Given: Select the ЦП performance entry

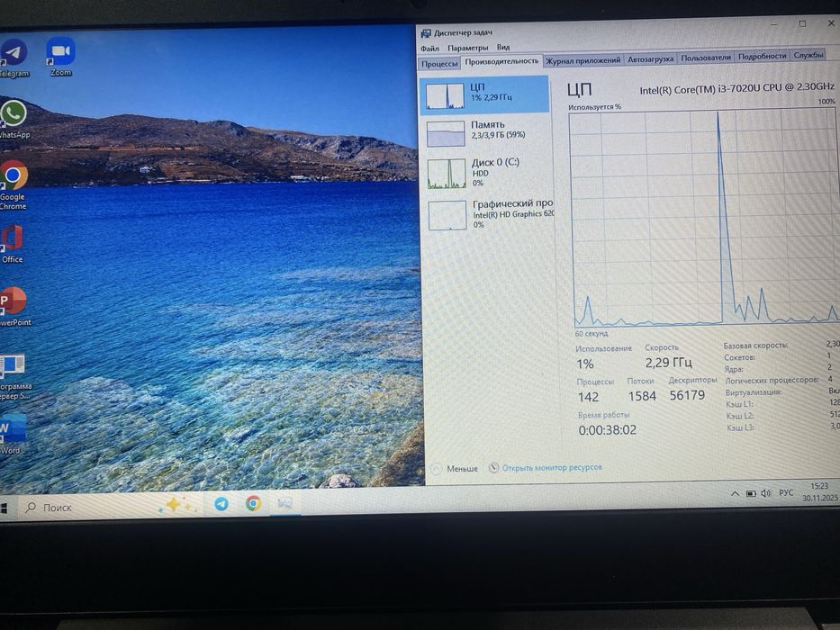Looking at the screenshot, I should [x=484, y=94].
